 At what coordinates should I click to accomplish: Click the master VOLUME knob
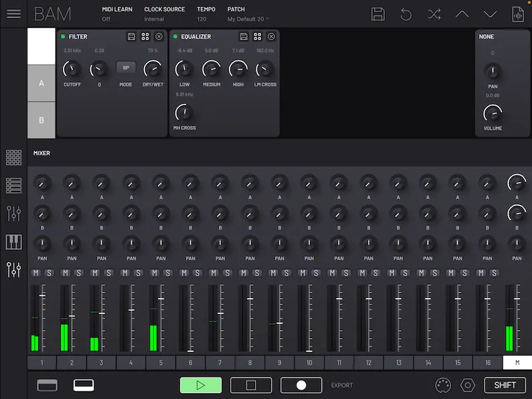point(493,113)
